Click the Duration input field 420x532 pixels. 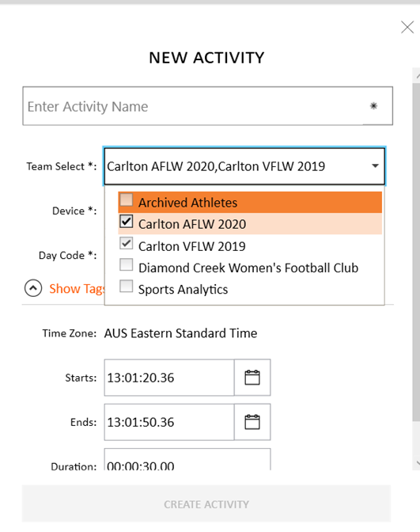187,460
